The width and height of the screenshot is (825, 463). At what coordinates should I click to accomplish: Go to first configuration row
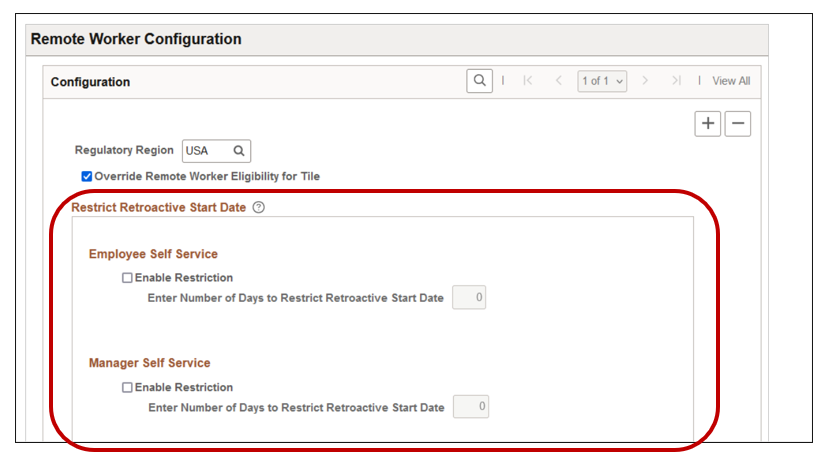[527, 81]
